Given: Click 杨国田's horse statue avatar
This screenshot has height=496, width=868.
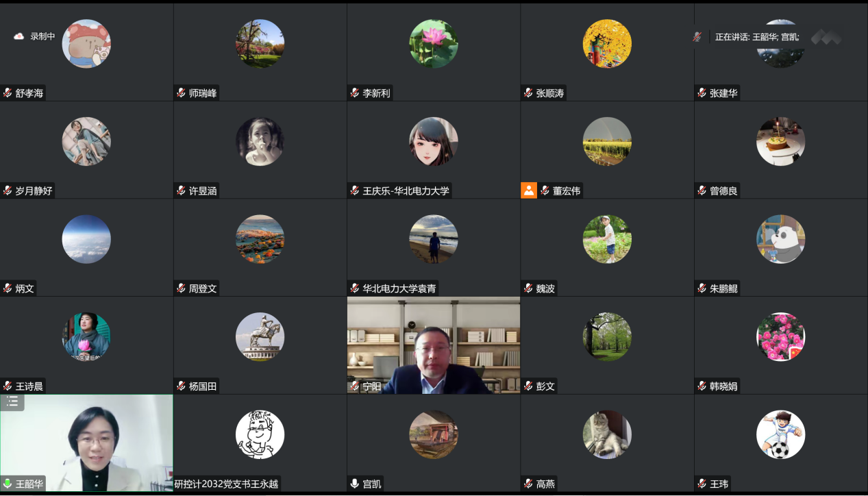Looking at the screenshot, I should point(260,337).
